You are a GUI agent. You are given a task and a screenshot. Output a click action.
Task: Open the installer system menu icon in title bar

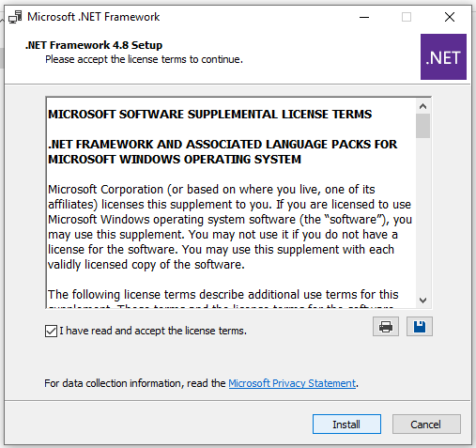pos(15,17)
